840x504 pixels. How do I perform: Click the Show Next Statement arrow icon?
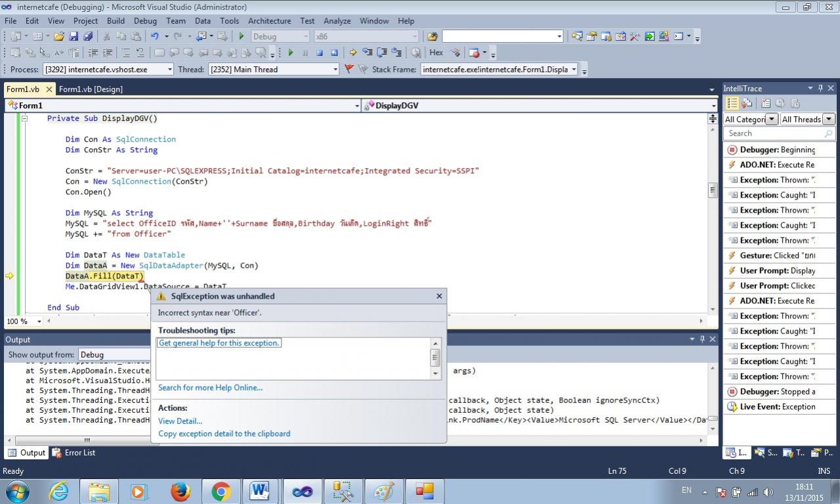click(x=353, y=52)
